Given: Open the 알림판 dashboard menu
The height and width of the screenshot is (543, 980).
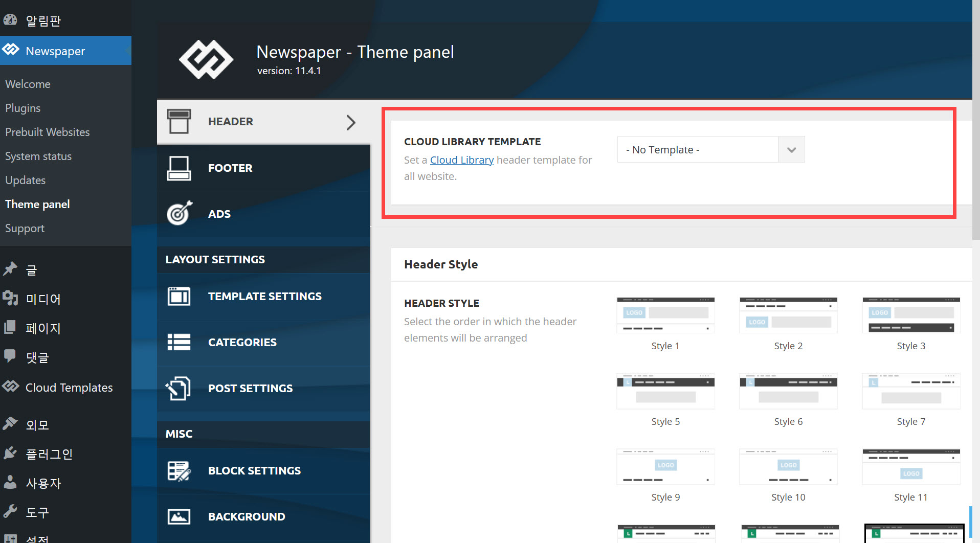Looking at the screenshot, I should pos(65,20).
